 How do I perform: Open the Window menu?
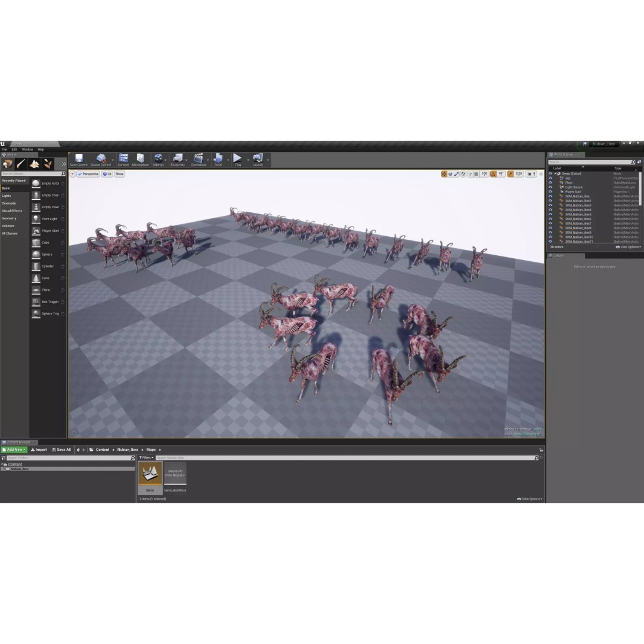click(27, 150)
